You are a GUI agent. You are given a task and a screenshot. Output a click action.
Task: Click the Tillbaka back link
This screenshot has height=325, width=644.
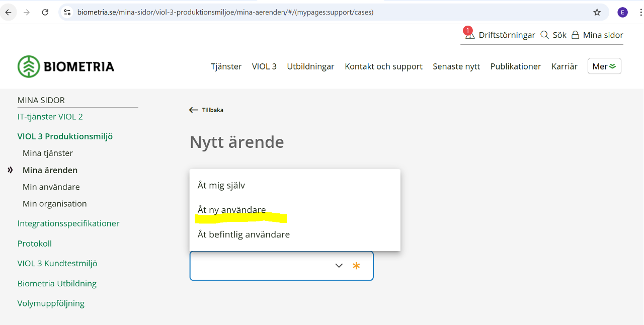pyautogui.click(x=206, y=110)
